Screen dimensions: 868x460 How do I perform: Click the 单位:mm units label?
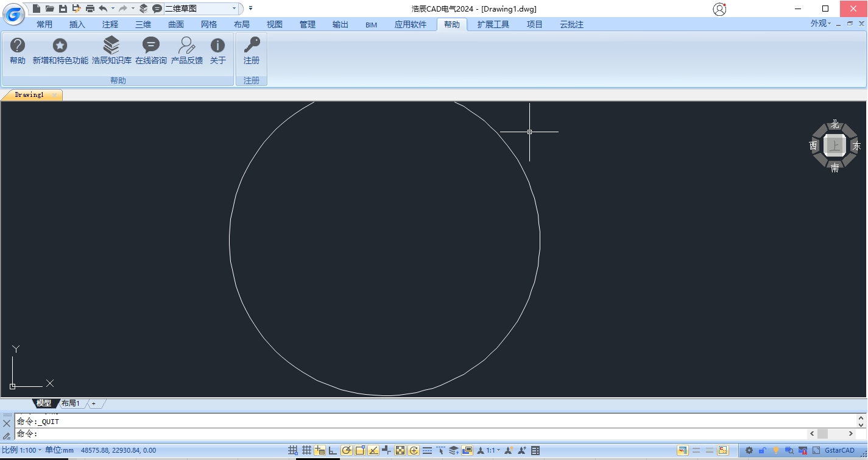tap(59, 450)
